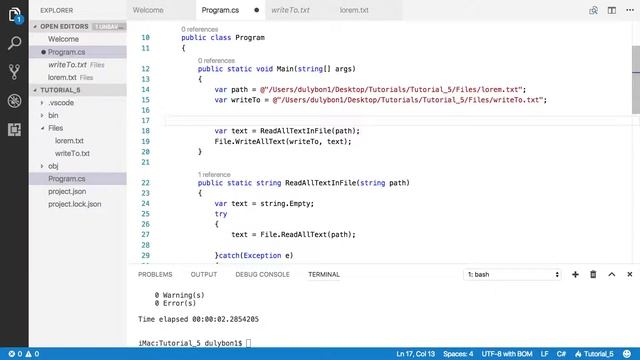Viewport: 640px width, 360px height.
Task: Expand the .vscode folder
Action: [61, 103]
